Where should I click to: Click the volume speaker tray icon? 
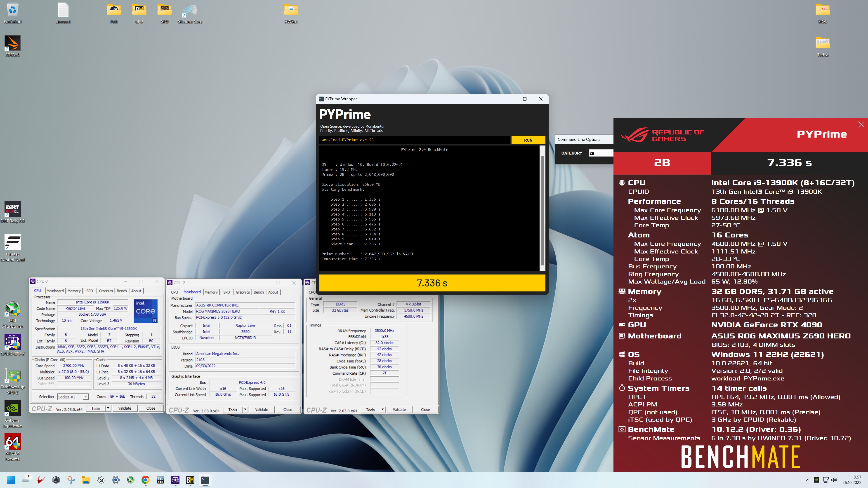tap(834, 480)
